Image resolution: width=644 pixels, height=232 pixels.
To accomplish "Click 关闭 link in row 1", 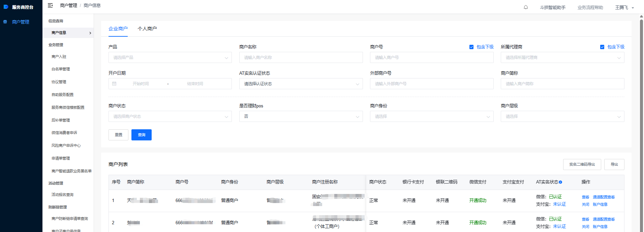I will pos(585,204).
